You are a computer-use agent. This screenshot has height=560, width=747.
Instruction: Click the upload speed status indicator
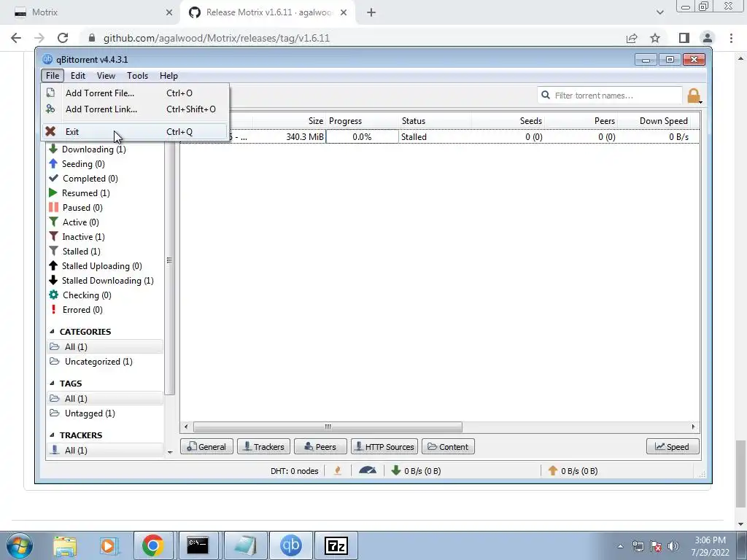tap(573, 471)
